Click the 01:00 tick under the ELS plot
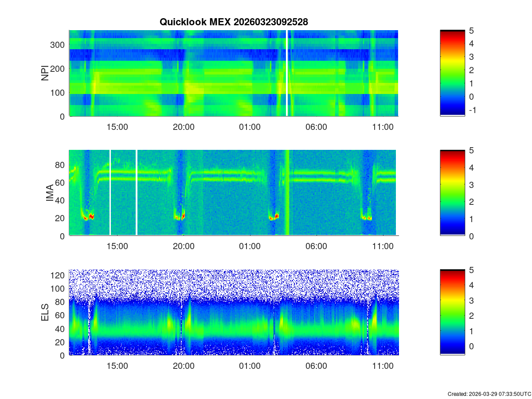 coord(250,366)
